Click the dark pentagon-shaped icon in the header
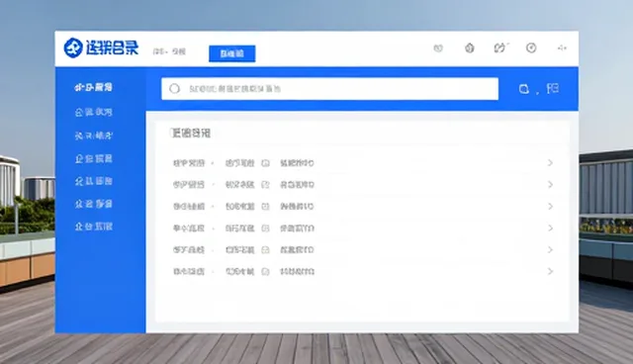The height and width of the screenshot is (364, 633). [469, 48]
